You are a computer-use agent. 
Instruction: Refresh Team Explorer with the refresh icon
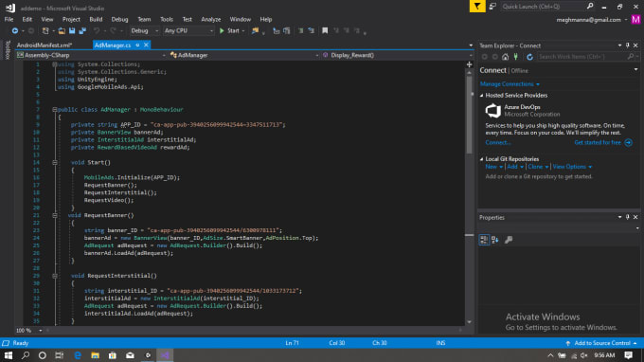pos(529,57)
